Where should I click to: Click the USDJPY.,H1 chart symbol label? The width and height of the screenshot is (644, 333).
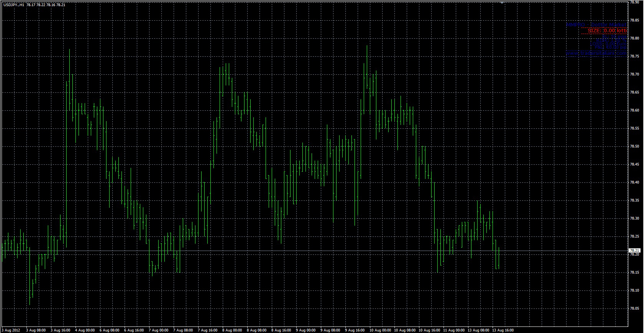[14, 5]
